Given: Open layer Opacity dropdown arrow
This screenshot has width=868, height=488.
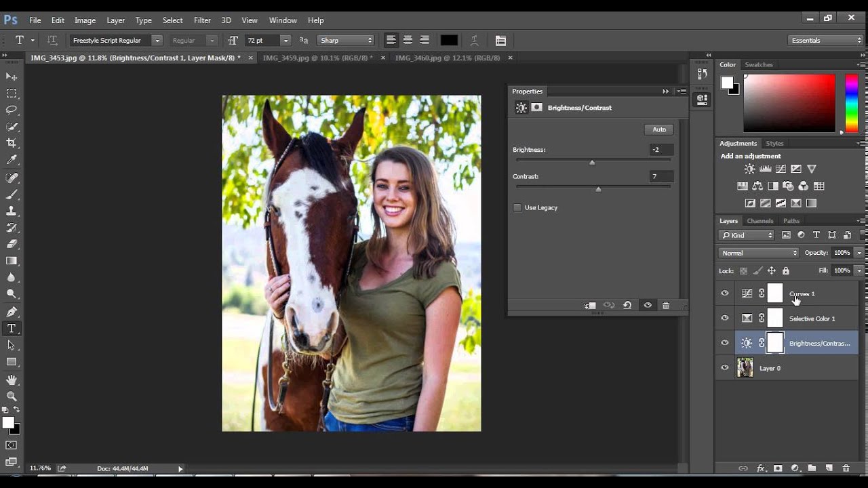Looking at the screenshot, I should click(859, 253).
